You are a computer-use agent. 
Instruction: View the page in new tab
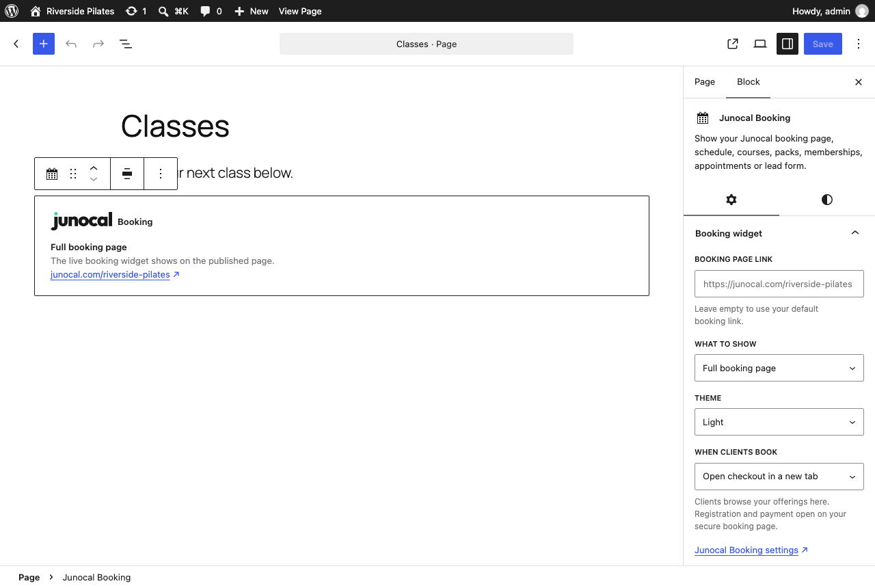[x=733, y=44]
